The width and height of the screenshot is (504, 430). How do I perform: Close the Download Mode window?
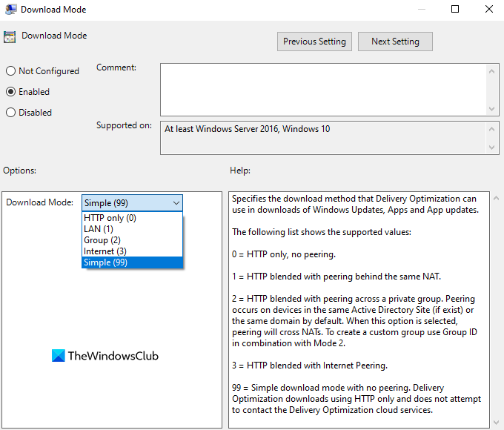(489, 9)
